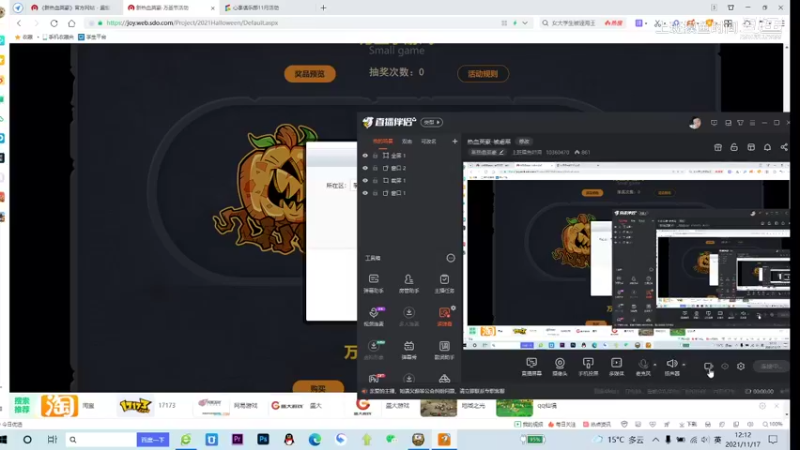Screen dimensions: 800x450
Task: Select the first red scene tab
Action: tap(383, 141)
